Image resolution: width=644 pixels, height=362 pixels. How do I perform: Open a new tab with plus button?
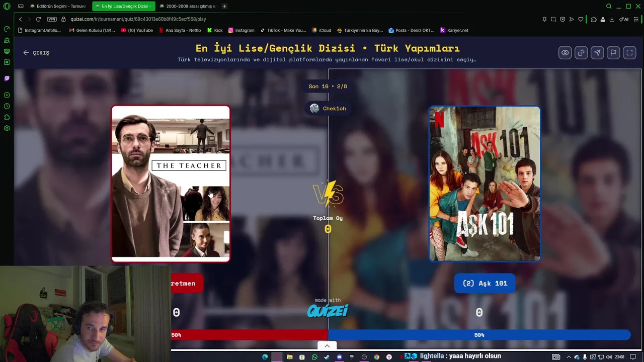coord(224,6)
